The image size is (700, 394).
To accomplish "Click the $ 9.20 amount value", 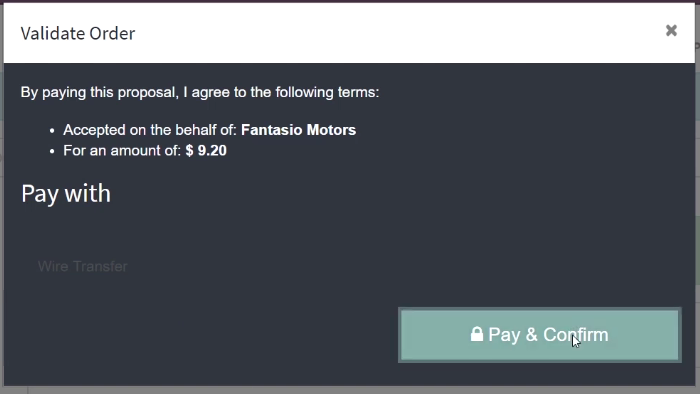I will pos(206,150).
